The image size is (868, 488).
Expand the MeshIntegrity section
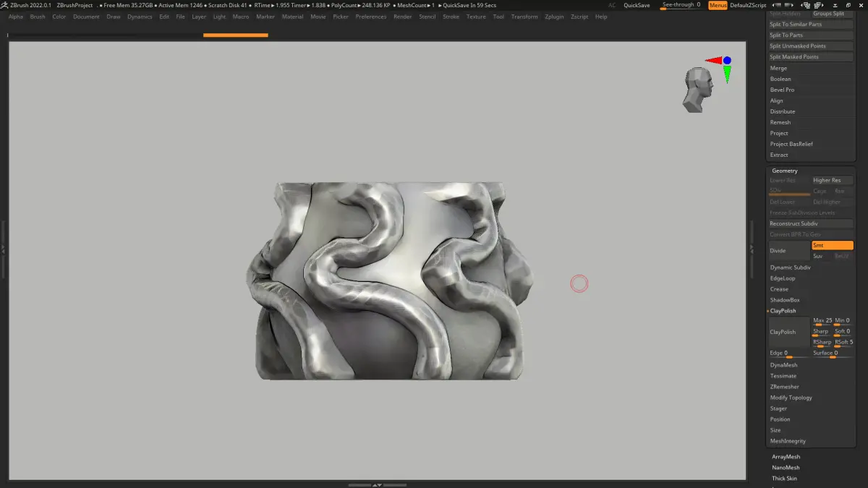click(788, 441)
